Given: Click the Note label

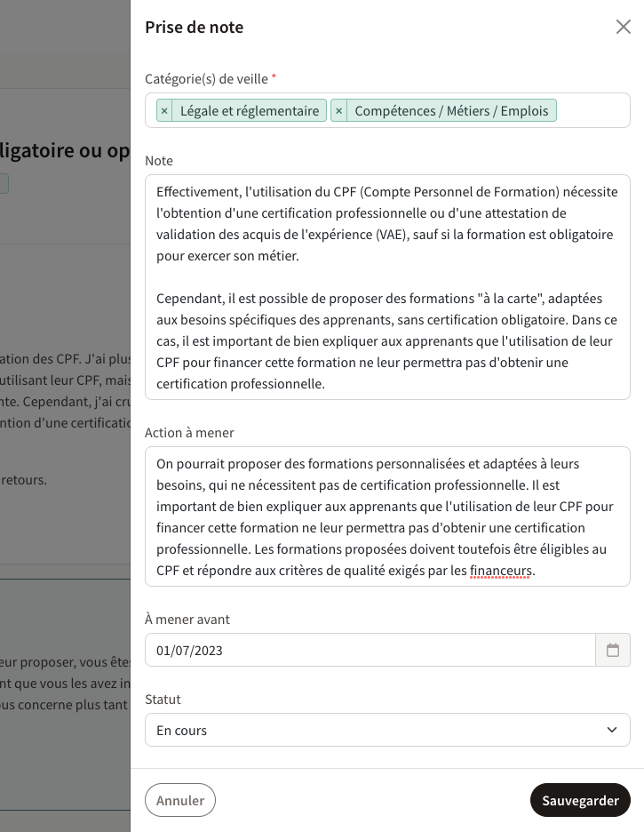Looking at the screenshot, I should click(159, 161).
